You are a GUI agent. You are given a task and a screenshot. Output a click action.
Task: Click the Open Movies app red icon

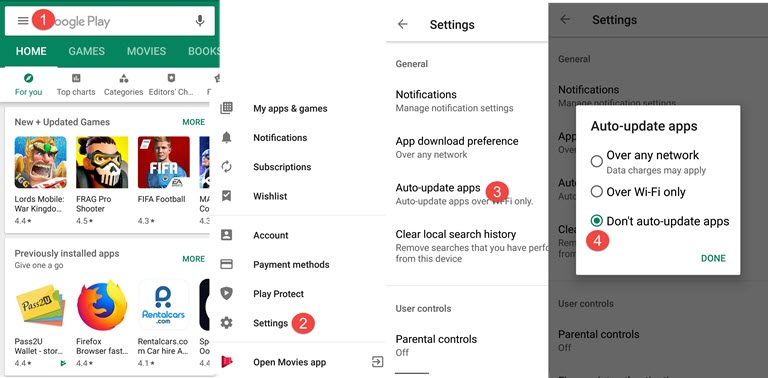point(227,362)
